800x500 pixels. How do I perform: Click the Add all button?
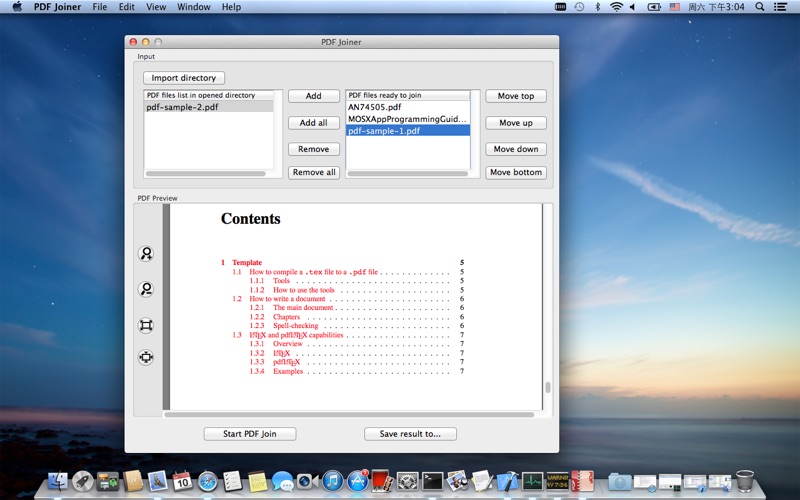click(314, 122)
